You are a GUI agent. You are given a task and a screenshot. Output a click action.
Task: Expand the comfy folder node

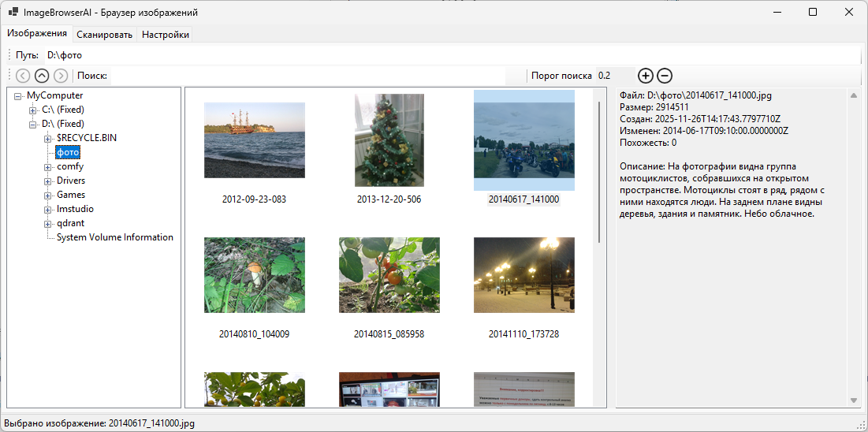click(48, 166)
